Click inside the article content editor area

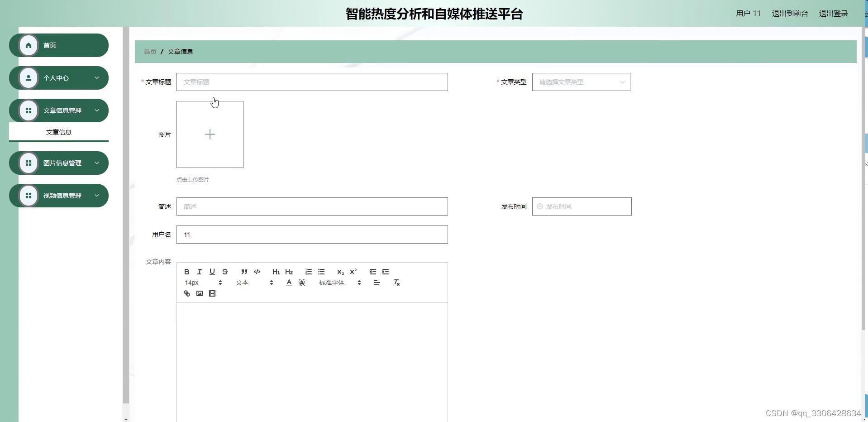(x=312, y=362)
